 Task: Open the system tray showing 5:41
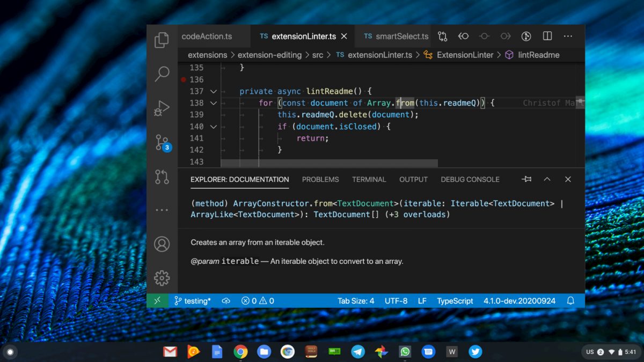coord(611,352)
